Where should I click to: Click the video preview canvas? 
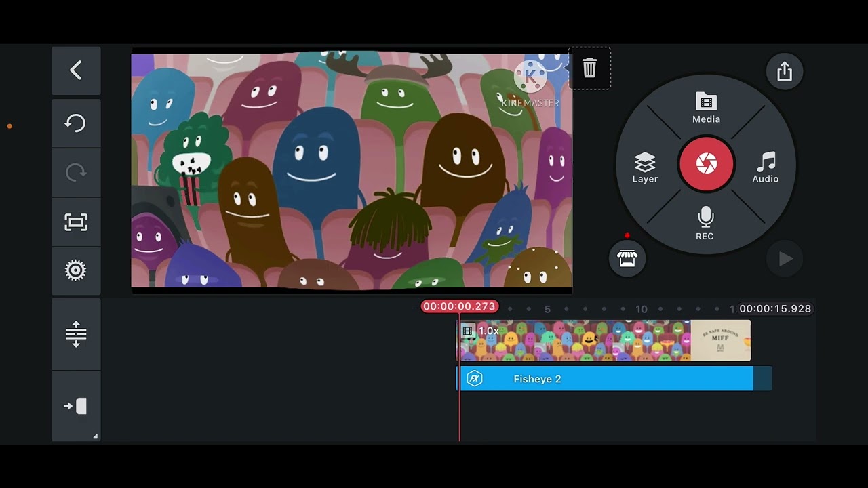[x=351, y=171]
